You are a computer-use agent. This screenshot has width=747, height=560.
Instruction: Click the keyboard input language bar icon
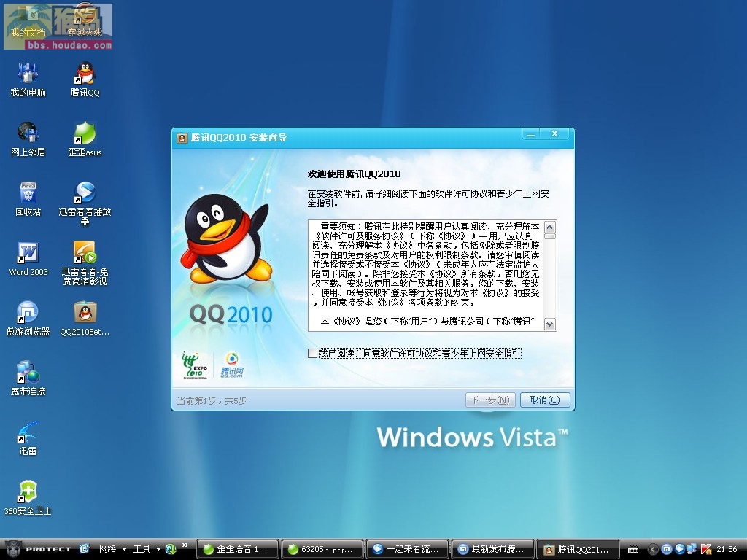pos(633,550)
